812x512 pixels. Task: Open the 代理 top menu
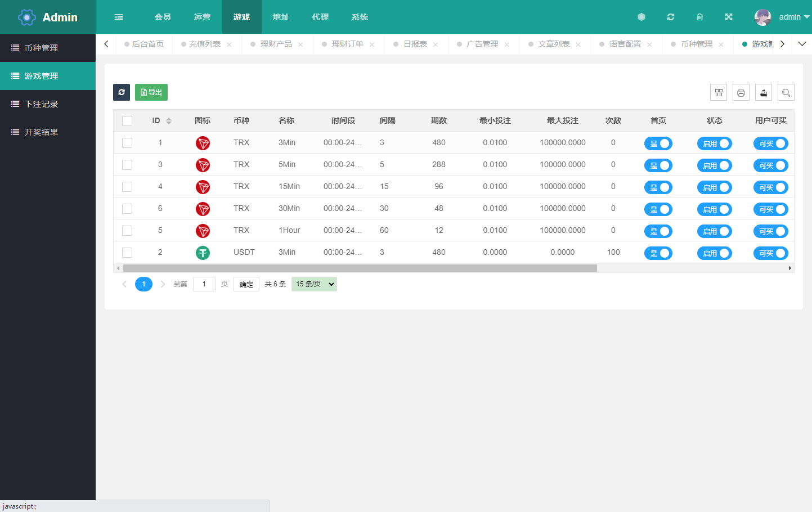pyautogui.click(x=321, y=17)
